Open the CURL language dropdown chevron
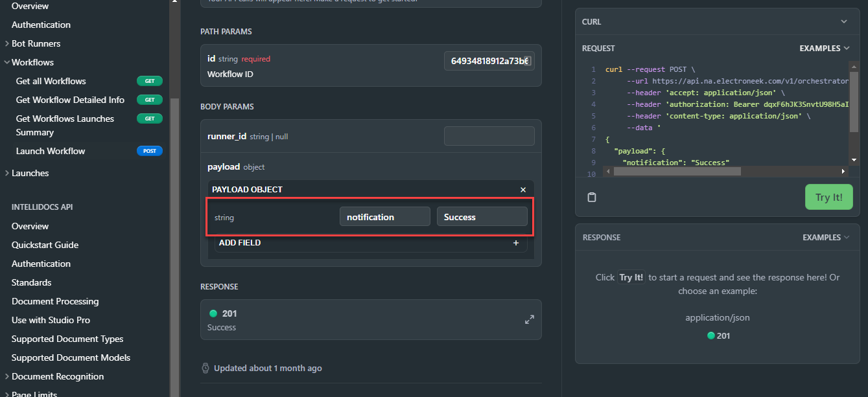The width and height of the screenshot is (868, 397). click(844, 21)
